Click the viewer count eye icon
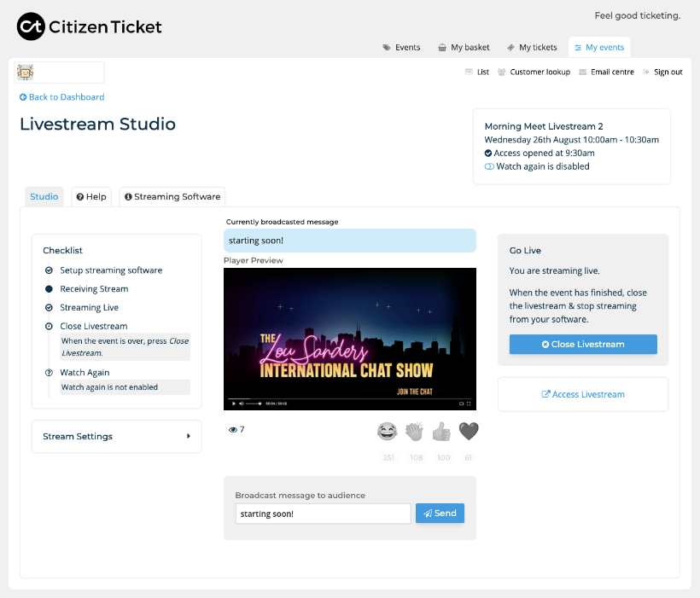700x598 pixels. [231, 429]
